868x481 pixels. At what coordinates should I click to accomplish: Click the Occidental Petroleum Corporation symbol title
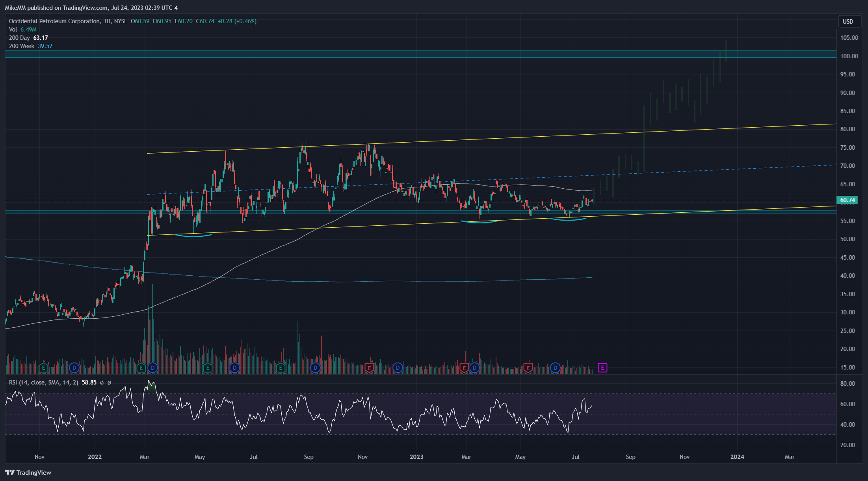54,21
